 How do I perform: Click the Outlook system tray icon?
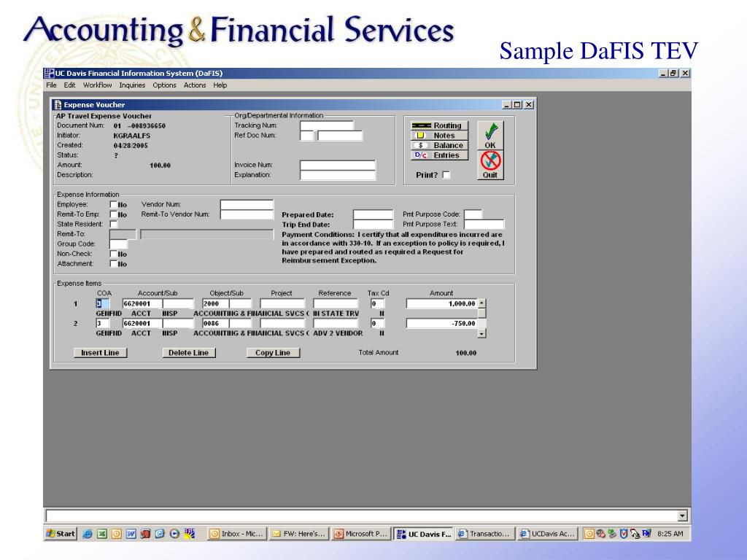(589, 534)
